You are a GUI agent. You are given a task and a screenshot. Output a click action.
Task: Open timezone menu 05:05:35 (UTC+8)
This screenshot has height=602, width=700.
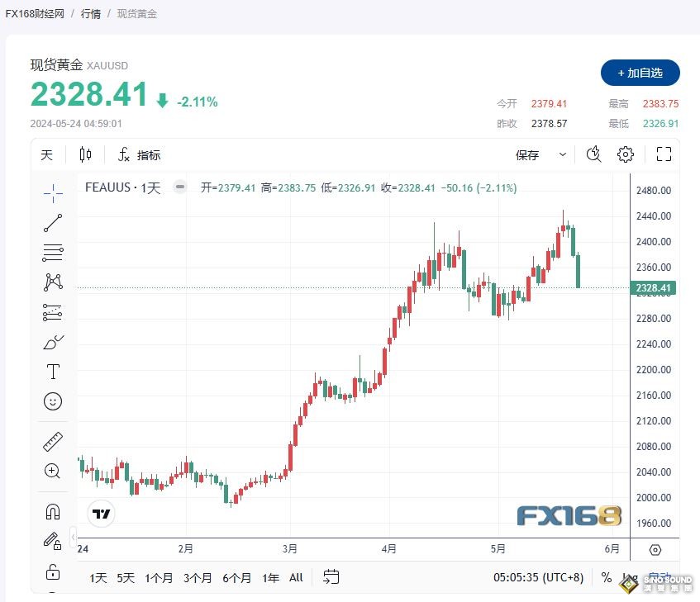pos(538,577)
